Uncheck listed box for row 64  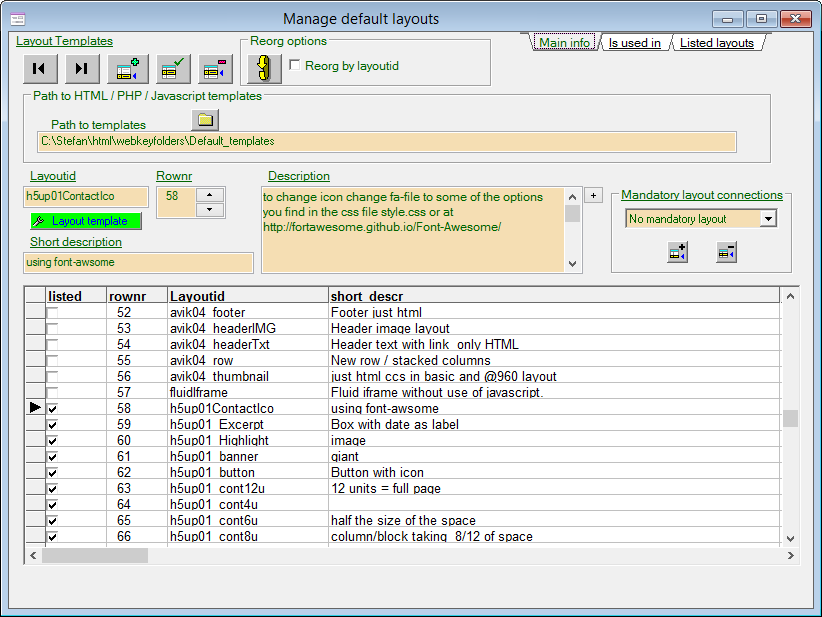pos(52,505)
